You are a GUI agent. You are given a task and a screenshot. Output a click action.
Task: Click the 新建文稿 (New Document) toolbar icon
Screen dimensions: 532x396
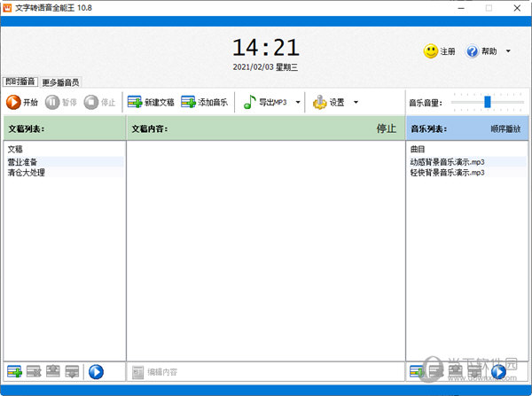(135, 102)
